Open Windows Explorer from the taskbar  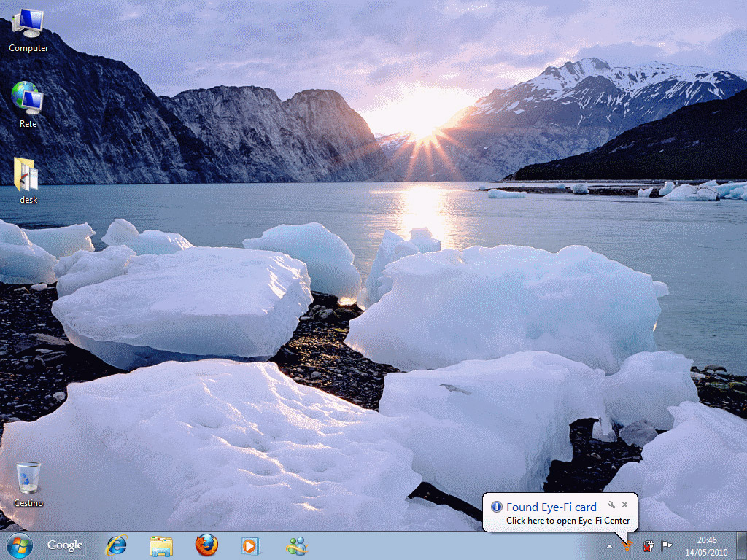pyautogui.click(x=161, y=545)
